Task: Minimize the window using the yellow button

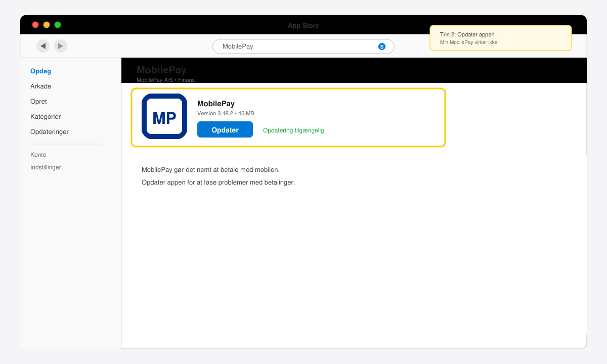Action: click(47, 25)
